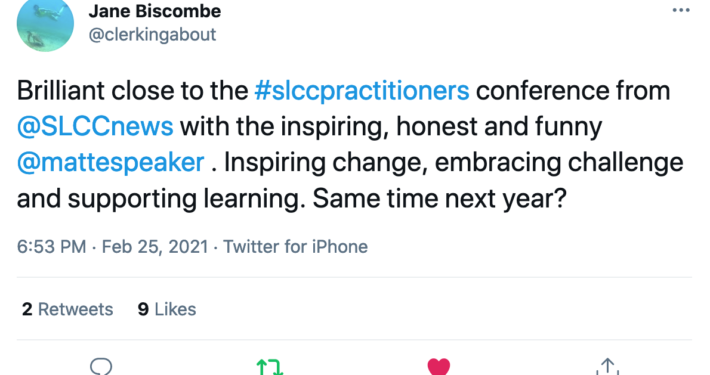The image size is (710, 375).
Task: Open the @mattespeaker mention
Action: 110,163
